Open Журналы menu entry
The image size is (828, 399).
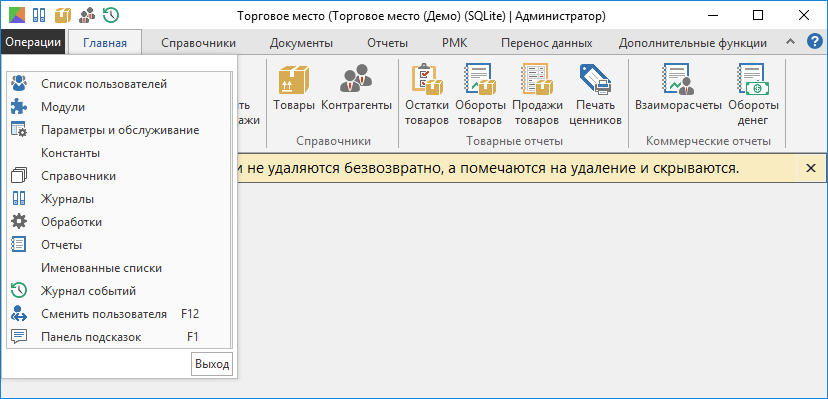click(119, 199)
